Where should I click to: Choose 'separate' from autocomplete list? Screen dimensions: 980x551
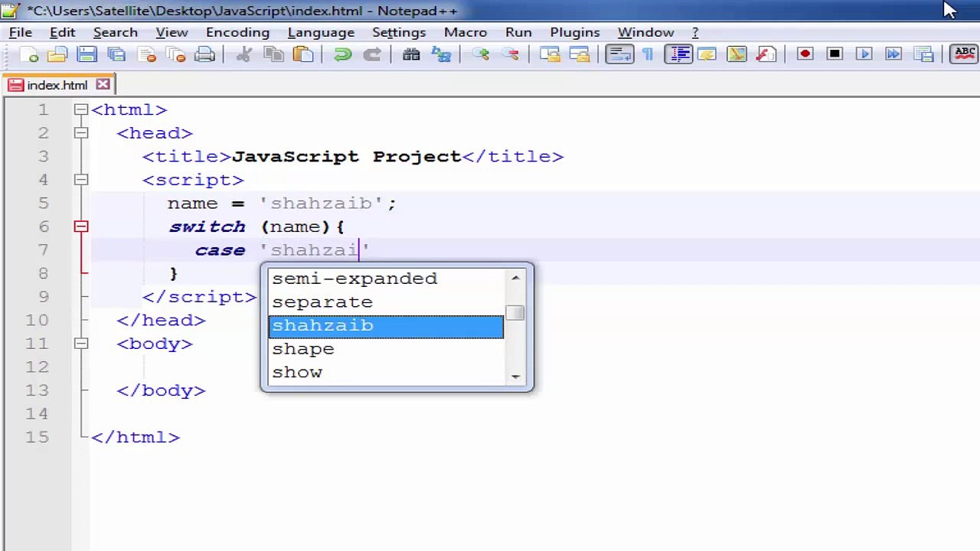click(386, 302)
